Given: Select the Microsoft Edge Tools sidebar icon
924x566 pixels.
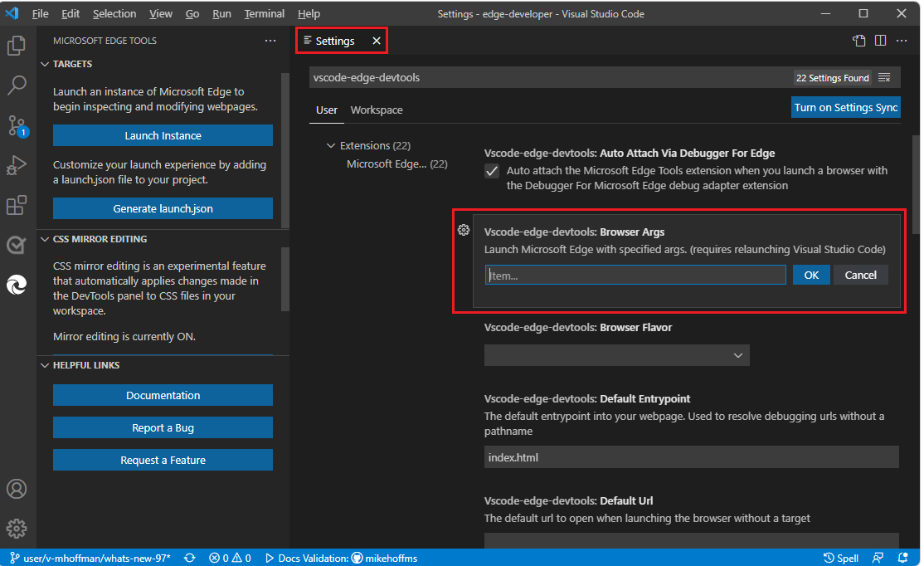Looking at the screenshot, I should 17,285.
